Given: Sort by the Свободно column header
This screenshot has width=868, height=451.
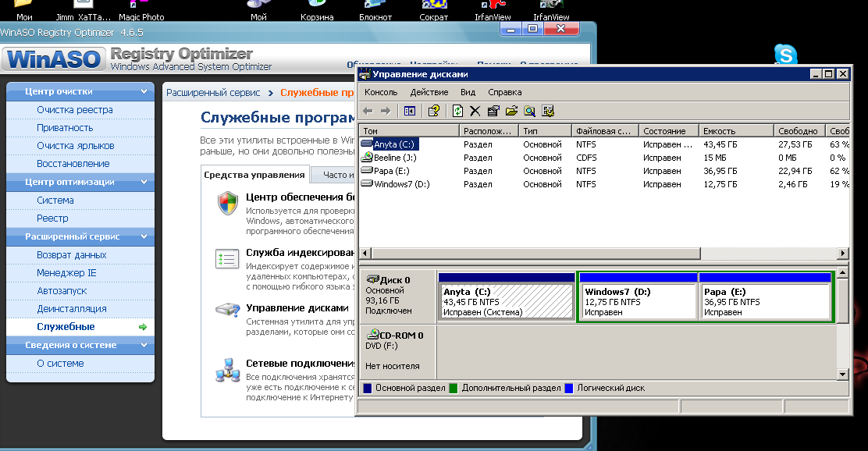Looking at the screenshot, I should click(x=799, y=131).
